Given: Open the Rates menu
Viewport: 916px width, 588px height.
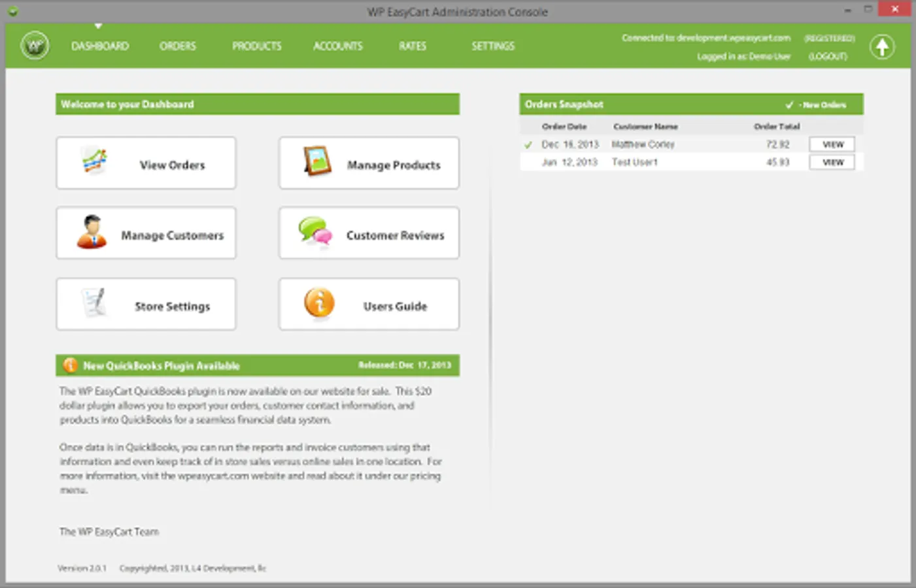Looking at the screenshot, I should click(413, 46).
